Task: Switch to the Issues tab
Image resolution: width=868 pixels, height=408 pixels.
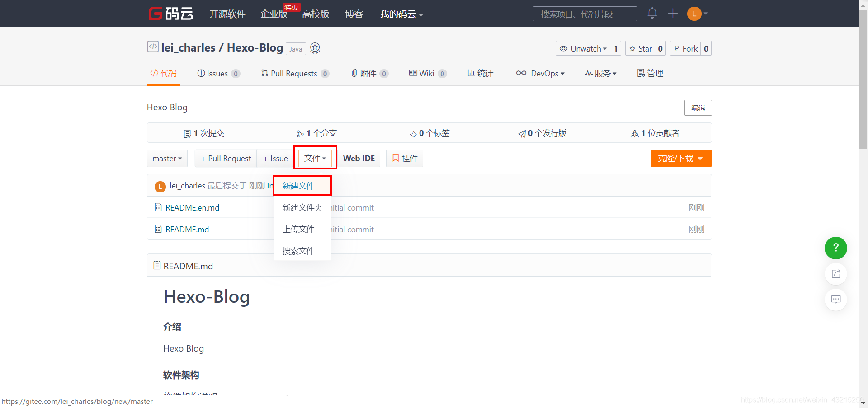Action: click(218, 73)
